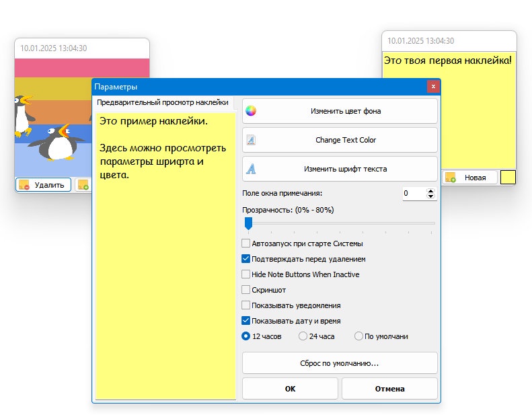Confirm settings with the OK button

[290, 389]
